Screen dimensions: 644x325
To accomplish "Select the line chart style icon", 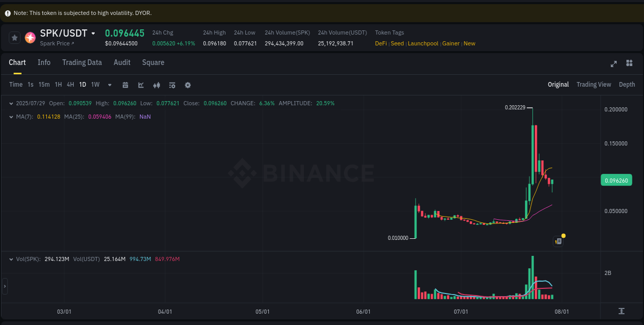I will (141, 85).
